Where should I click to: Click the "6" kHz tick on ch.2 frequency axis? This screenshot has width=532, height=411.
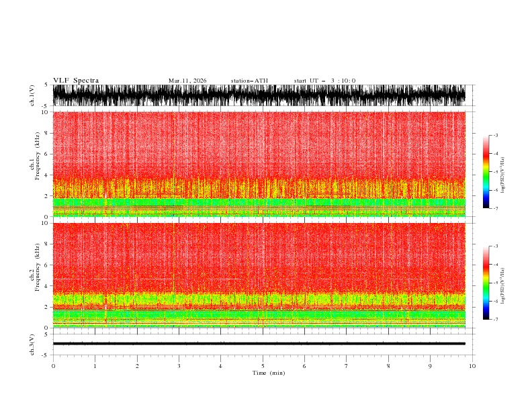47,265
